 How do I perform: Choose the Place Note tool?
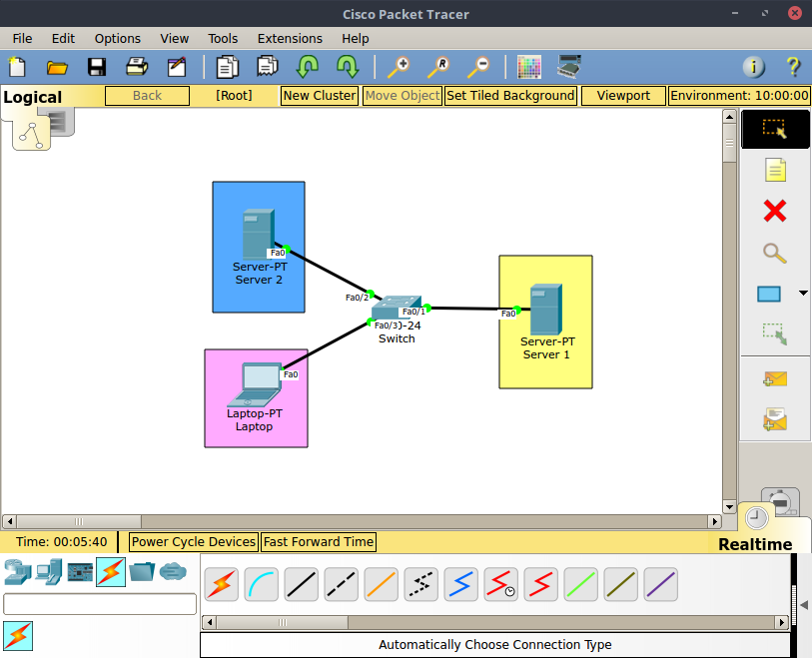pyautogui.click(x=775, y=171)
